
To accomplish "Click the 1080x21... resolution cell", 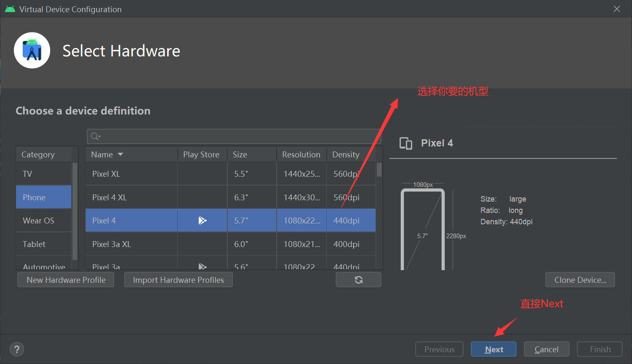I will 301,244.
